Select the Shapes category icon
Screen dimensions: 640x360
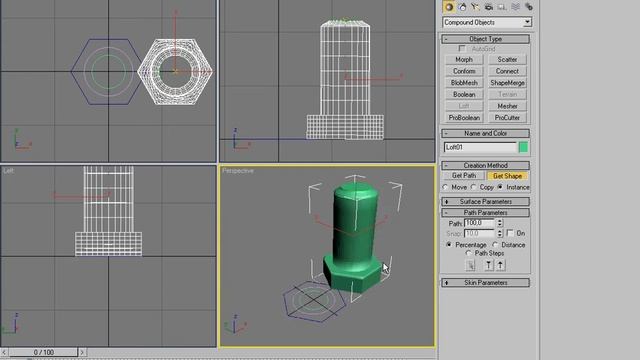click(462, 7)
